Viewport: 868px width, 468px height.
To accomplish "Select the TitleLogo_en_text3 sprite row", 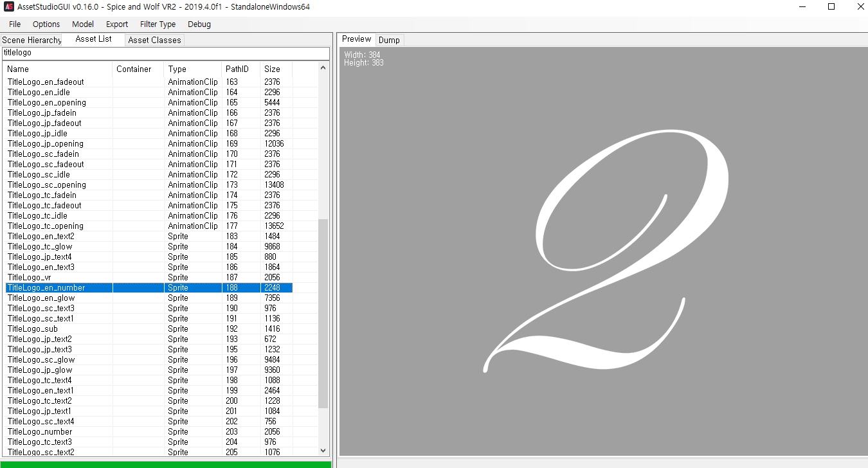I will (x=149, y=267).
